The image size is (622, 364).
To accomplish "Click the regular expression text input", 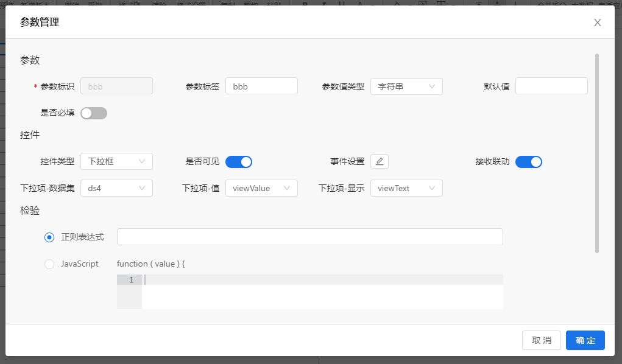I will point(310,237).
